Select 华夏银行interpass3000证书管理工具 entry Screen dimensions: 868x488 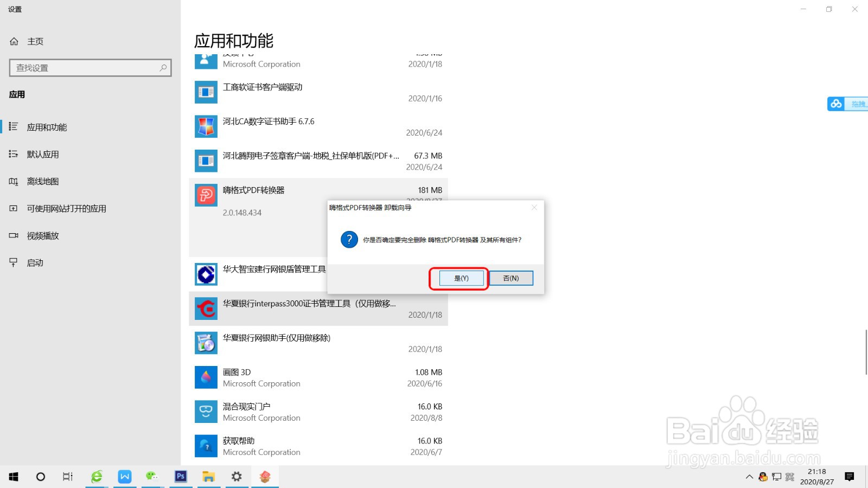(318, 309)
